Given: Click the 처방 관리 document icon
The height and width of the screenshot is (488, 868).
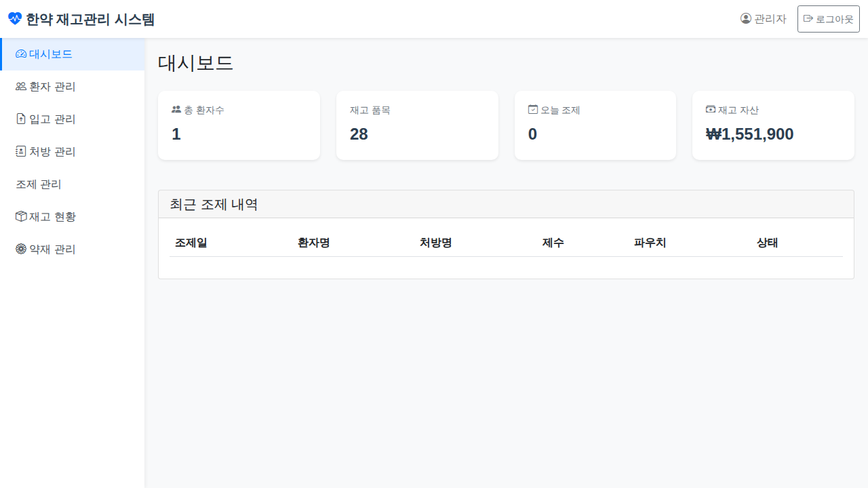Looking at the screenshot, I should (x=21, y=152).
